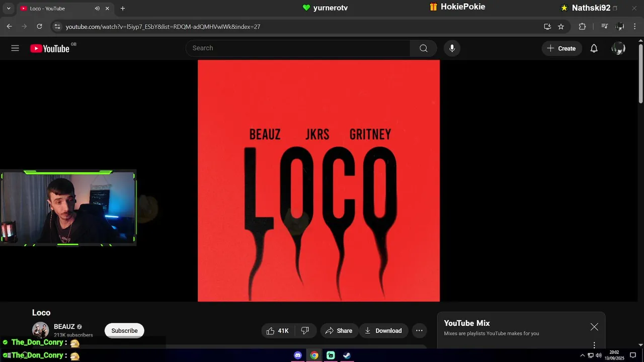Open the network tray icon
Viewport: 644px width, 362px height.
pos(591,355)
